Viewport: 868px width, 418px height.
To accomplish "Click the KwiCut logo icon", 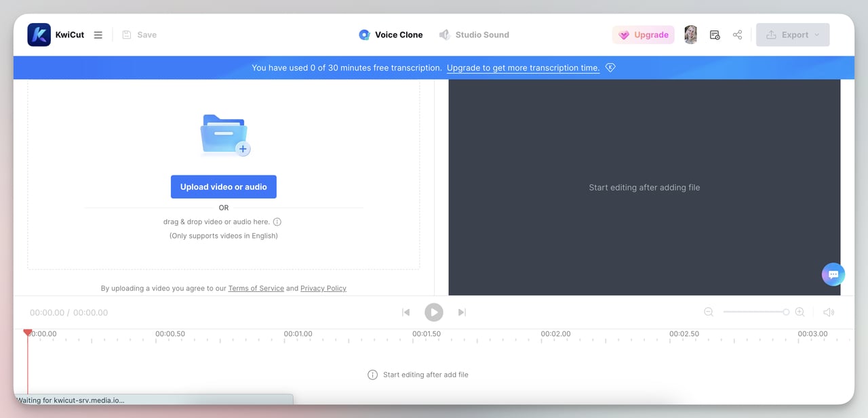I will click(38, 35).
